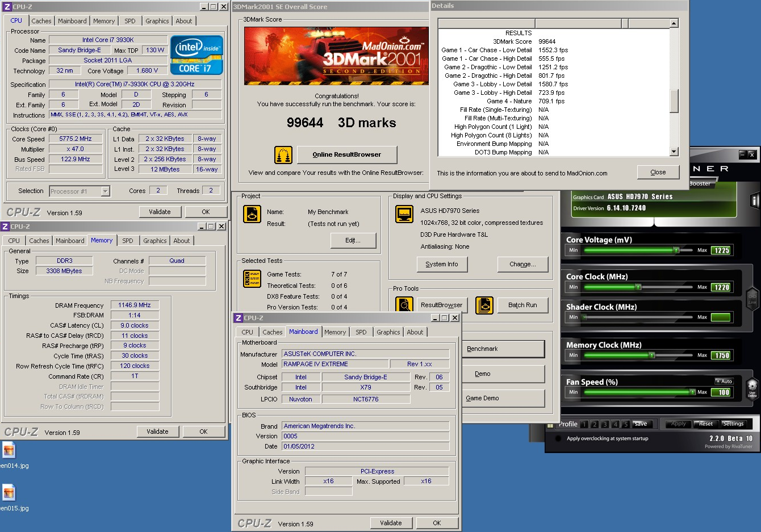This screenshot has width=761, height=532.
Task: Open System Info in 3DMark2001
Action: click(x=442, y=264)
